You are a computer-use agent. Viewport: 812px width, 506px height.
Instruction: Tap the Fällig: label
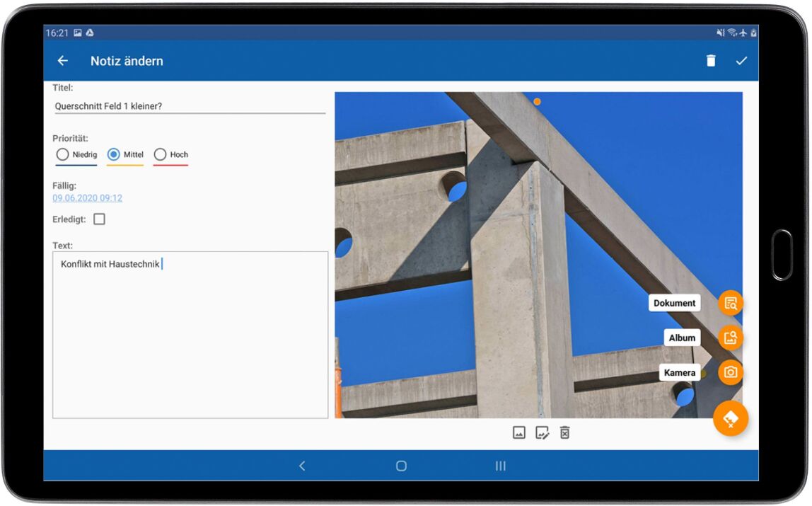(x=64, y=185)
